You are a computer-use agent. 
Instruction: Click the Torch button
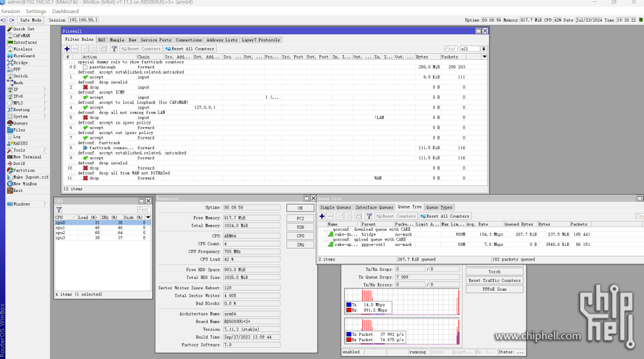pyautogui.click(x=494, y=272)
